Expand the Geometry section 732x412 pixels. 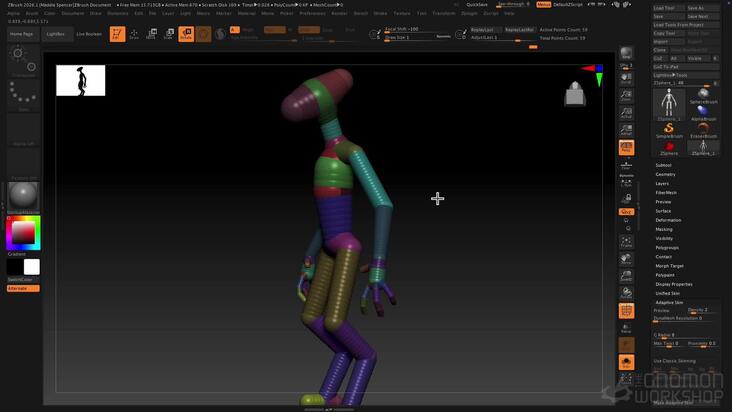pos(665,175)
